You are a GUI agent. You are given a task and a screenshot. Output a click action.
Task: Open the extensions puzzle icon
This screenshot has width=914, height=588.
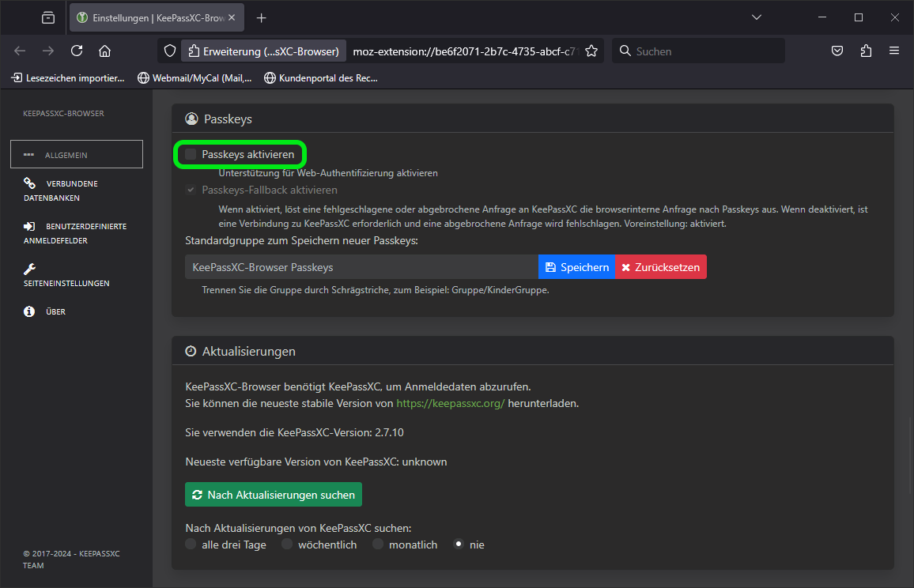(866, 51)
